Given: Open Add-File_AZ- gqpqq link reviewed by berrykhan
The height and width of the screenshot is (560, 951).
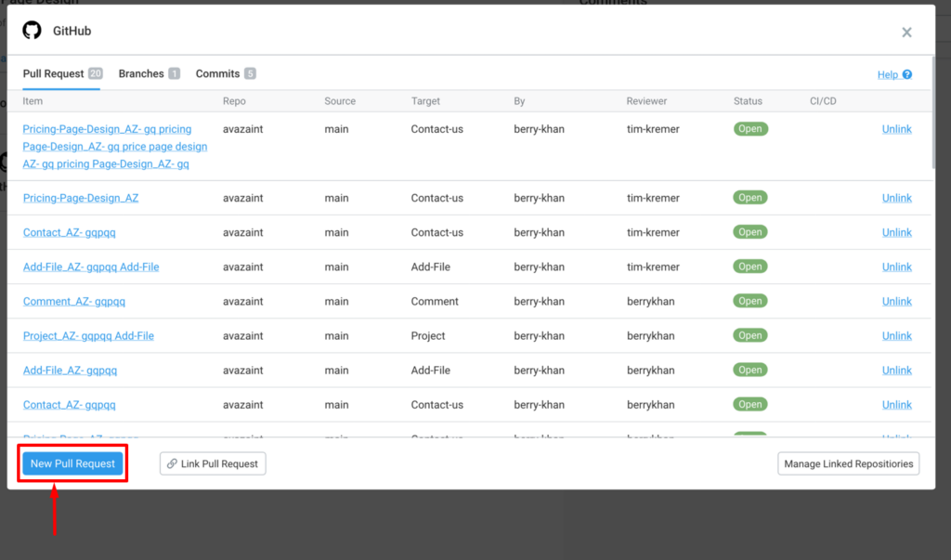Looking at the screenshot, I should [70, 371].
